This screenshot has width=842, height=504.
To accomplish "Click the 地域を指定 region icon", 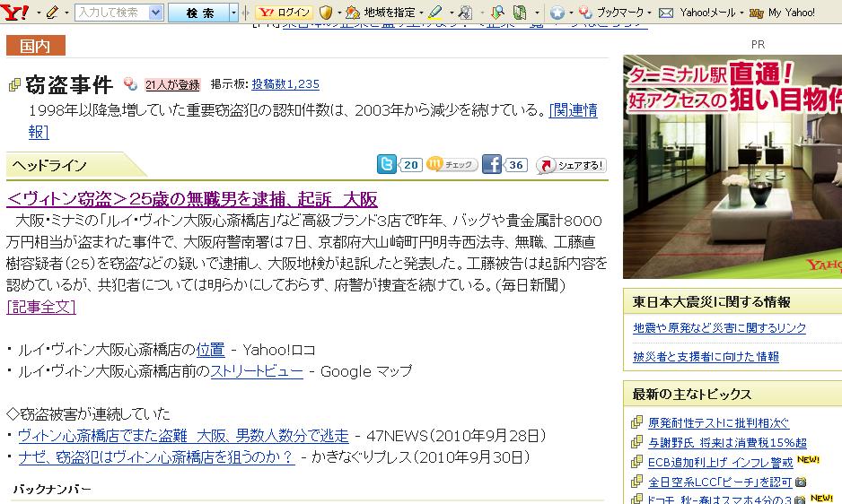I will click(x=352, y=12).
